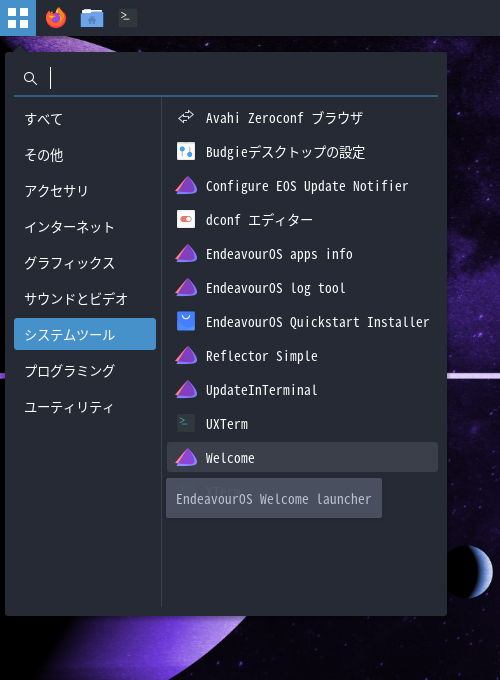Select the プログラミング category

pos(85,370)
